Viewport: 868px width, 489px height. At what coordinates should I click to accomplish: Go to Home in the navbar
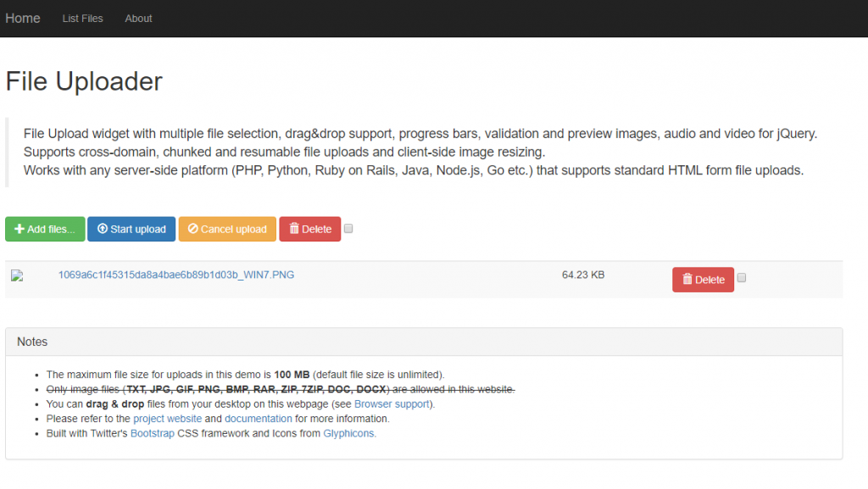click(23, 18)
